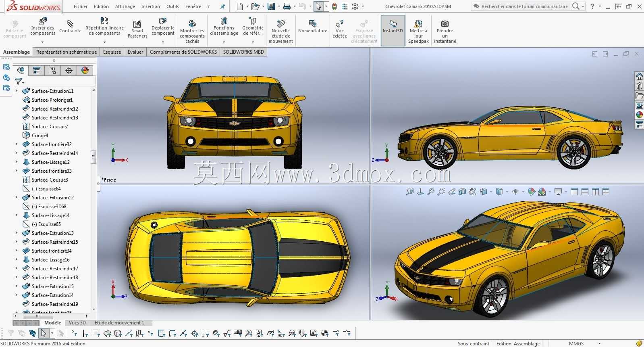Open file properties list icon

(x=345, y=6)
